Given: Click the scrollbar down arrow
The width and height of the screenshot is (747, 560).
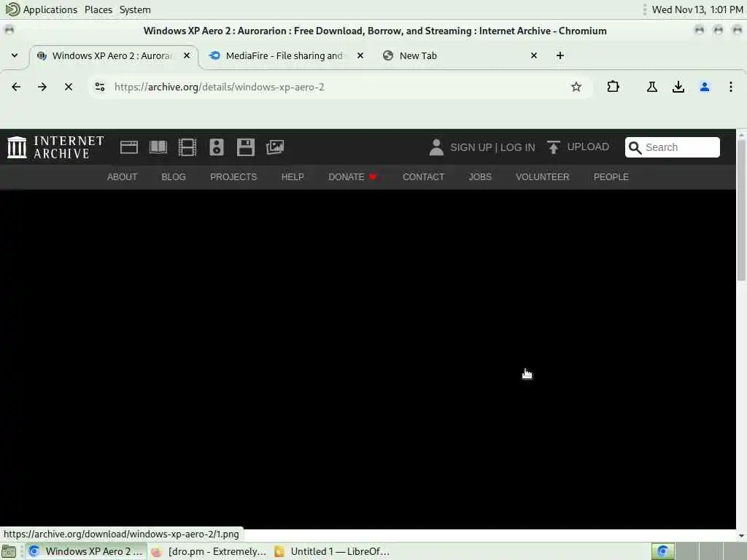Looking at the screenshot, I should click(x=741, y=536).
